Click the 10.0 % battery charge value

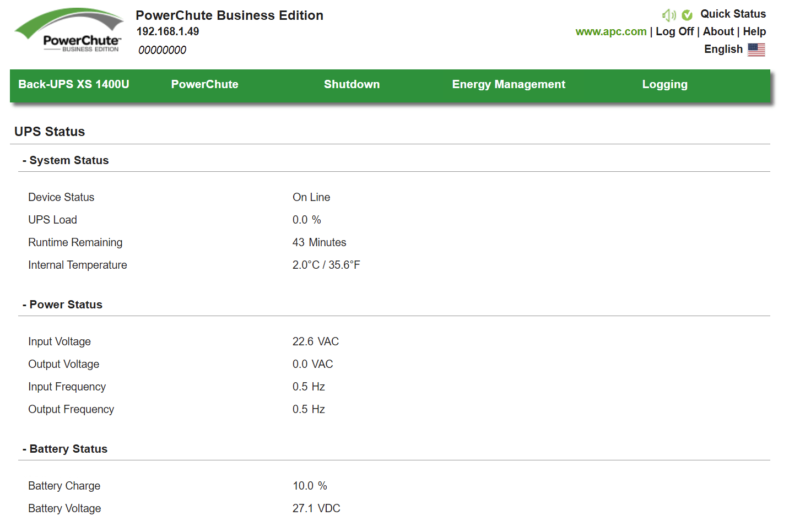click(x=310, y=486)
